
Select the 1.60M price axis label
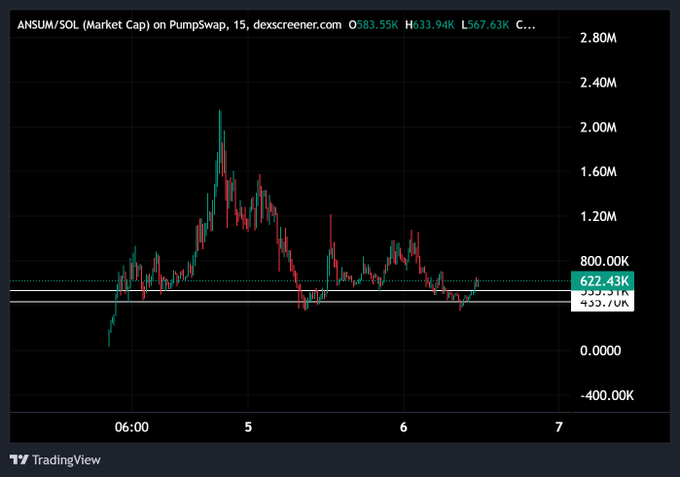click(598, 172)
